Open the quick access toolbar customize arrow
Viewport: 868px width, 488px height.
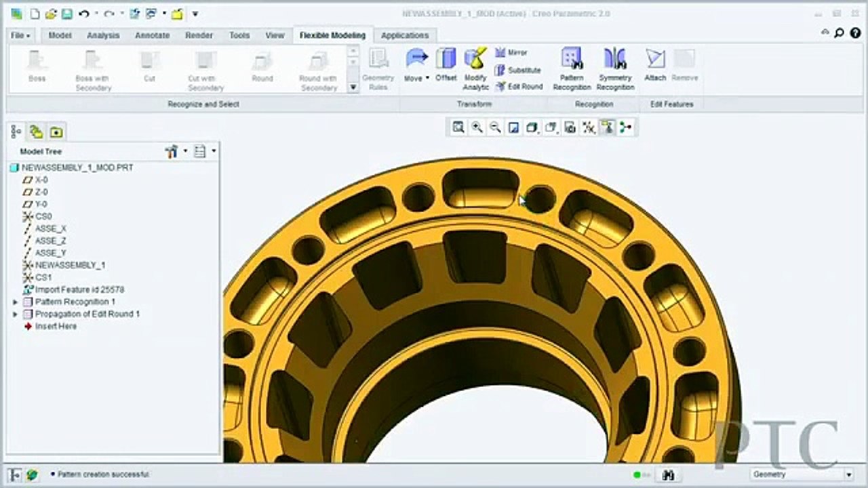(195, 14)
